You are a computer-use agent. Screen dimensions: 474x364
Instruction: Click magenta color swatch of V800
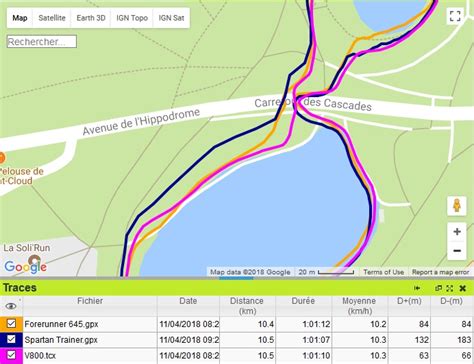11,355
